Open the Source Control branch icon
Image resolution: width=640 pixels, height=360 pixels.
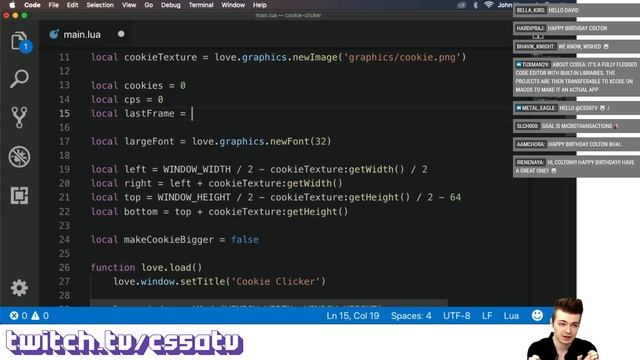[x=19, y=117]
